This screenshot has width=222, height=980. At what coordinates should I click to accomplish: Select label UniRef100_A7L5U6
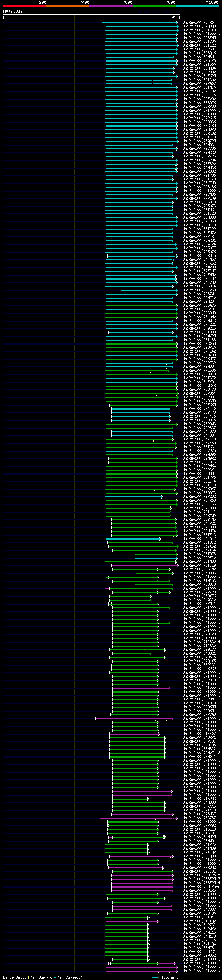[x=199, y=370]
